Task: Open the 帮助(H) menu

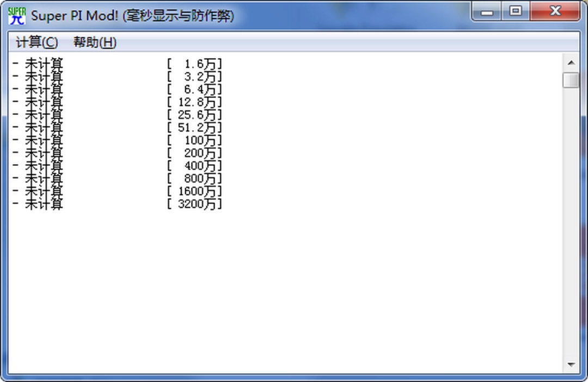Action: click(x=94, y=42)
